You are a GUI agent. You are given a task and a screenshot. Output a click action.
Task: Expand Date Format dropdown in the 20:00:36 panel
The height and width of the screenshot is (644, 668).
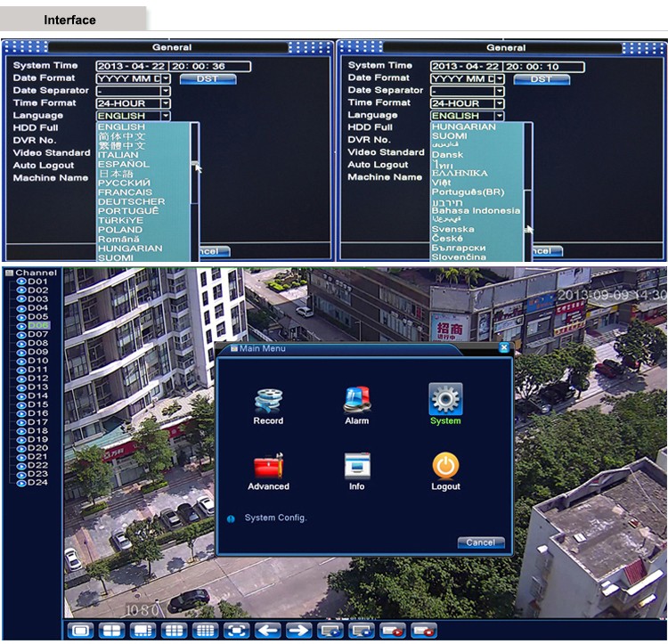click(x=166, y=78)
